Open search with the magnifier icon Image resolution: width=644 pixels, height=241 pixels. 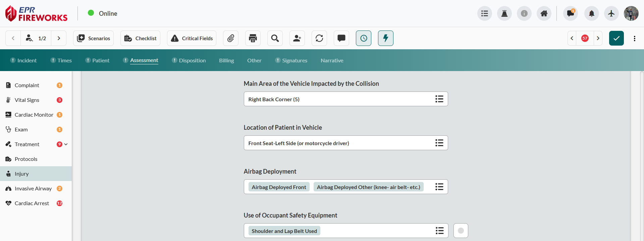275,38
